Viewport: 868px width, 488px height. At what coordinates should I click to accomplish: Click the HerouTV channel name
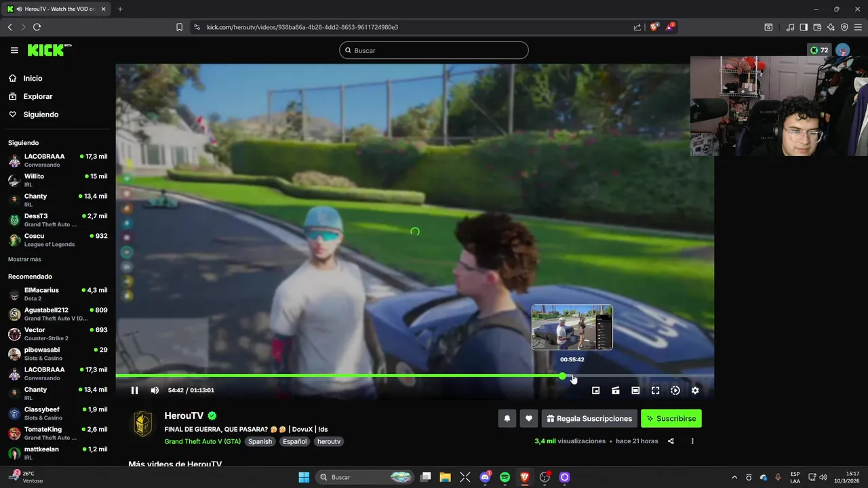184,416
